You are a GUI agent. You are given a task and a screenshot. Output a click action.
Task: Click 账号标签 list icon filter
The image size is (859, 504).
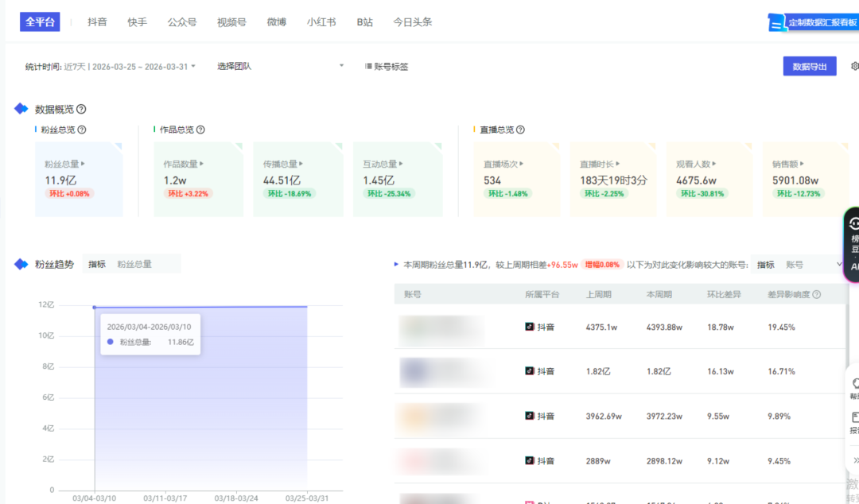click(386, 67)
